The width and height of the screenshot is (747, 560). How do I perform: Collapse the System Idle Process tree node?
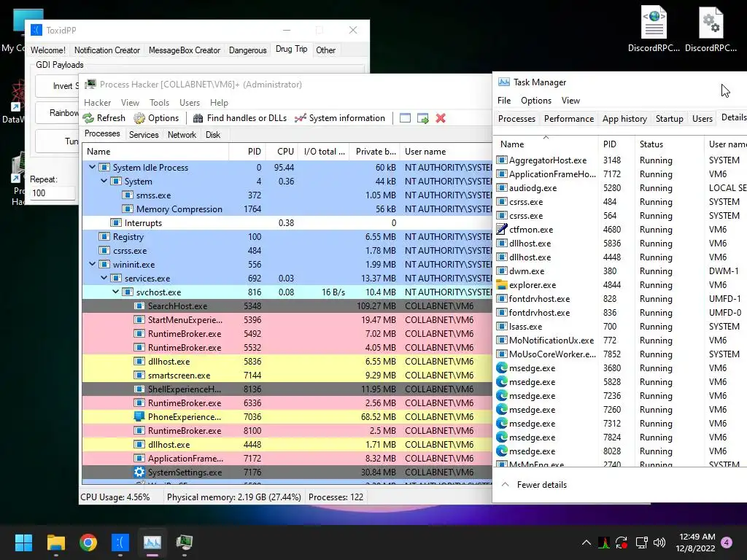pos(92,167)
